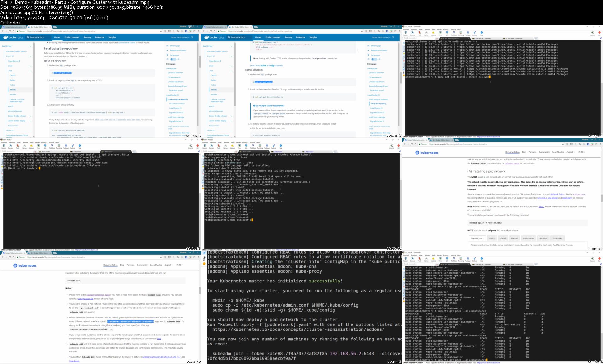603x364 pixels.
Task: Click Tunneling icon in the 00:16:04 MobaXterm frame
Action: point(461,259)
